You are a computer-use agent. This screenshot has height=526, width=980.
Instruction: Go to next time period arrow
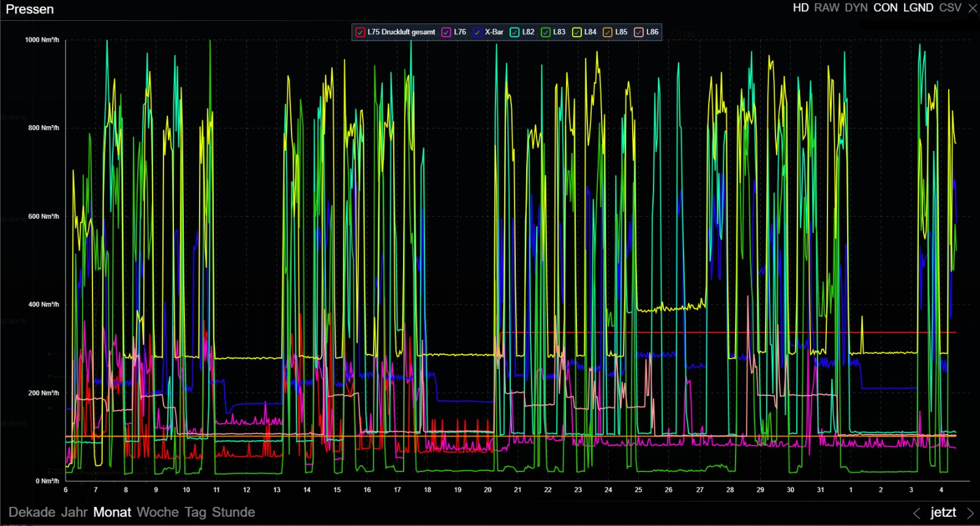click(x=970, y=513)
